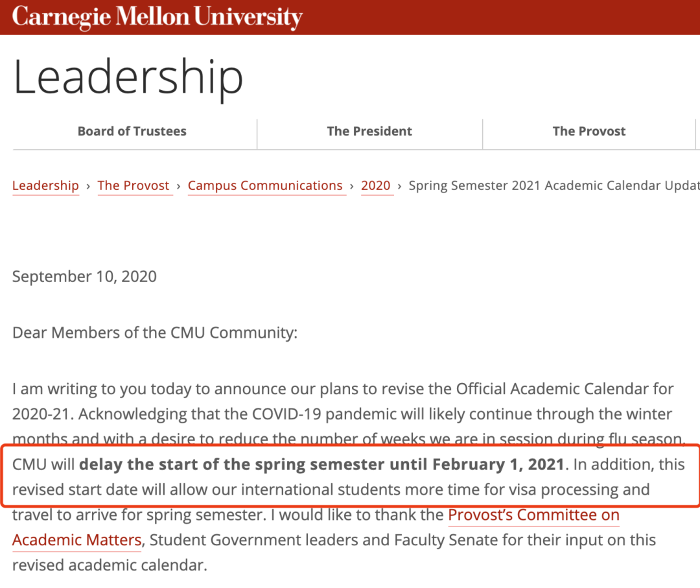Click the 'Dear Members of the CMU Community' greeting

pos(155,333)
